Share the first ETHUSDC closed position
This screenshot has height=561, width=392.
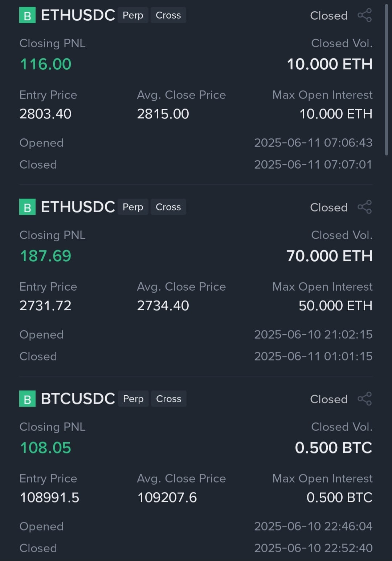coord(365,15)
